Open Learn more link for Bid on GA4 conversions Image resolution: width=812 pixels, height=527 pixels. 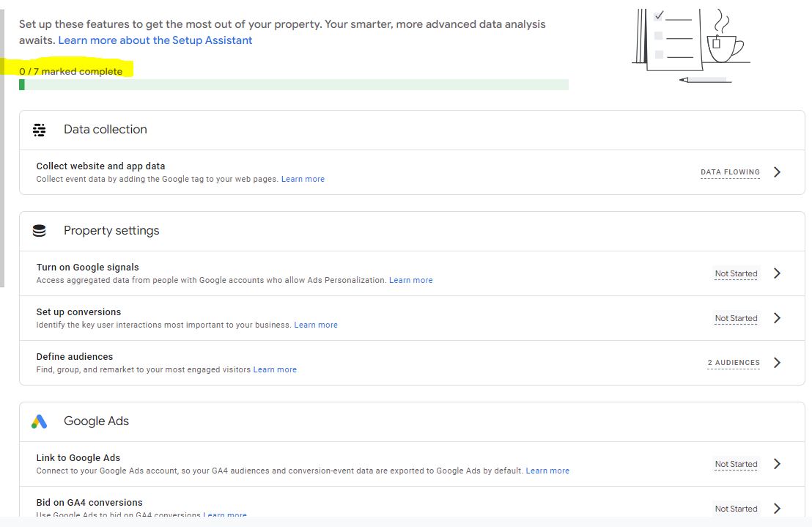[x=225, y=515]
